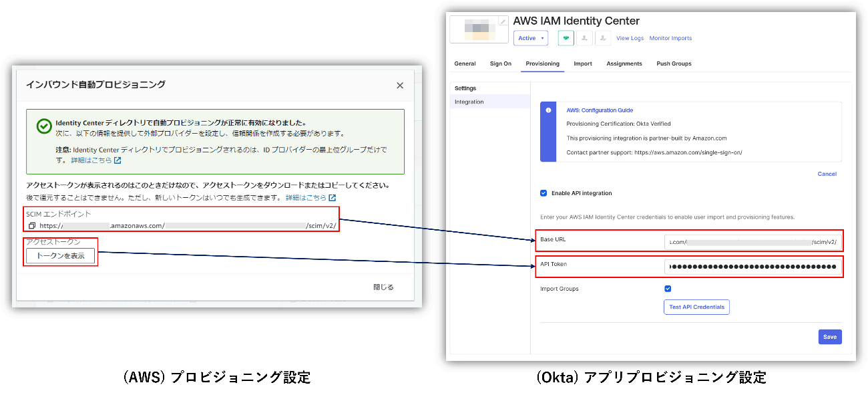Click the Test API Credentials button
The height and width of the screenshot is (395, 868).
[x=696, y=307]
